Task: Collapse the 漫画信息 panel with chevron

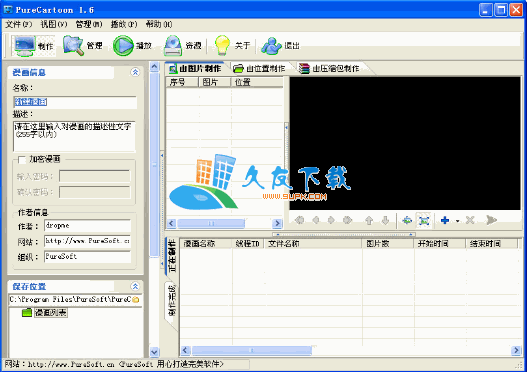Action: tap(135, 72)
